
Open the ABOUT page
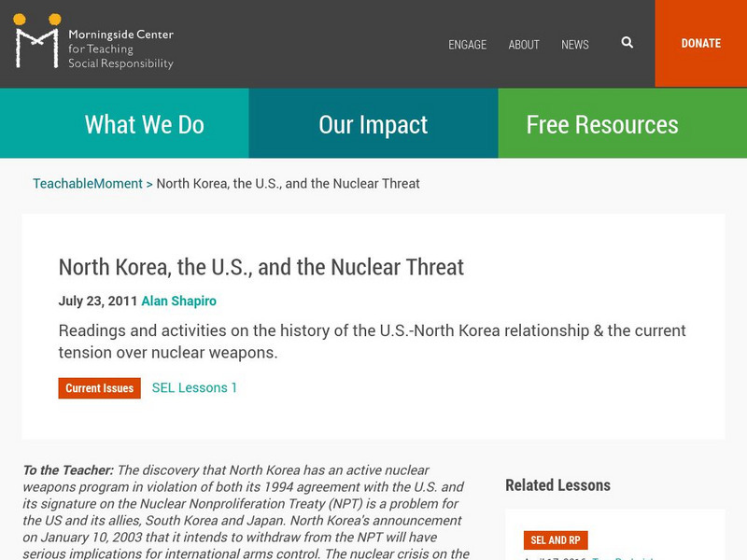524,45
